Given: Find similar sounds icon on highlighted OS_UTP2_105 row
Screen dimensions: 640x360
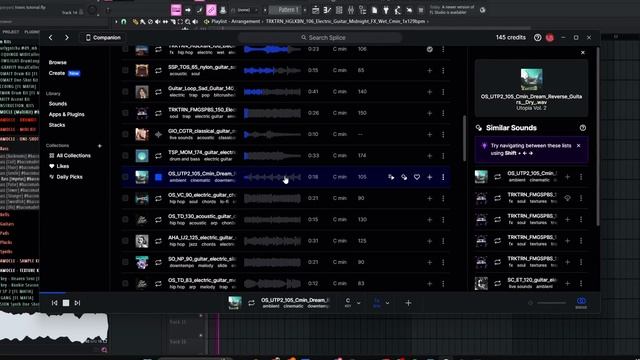Looking at the screenshot, I should pyautogui.click(x=404, y=177).
